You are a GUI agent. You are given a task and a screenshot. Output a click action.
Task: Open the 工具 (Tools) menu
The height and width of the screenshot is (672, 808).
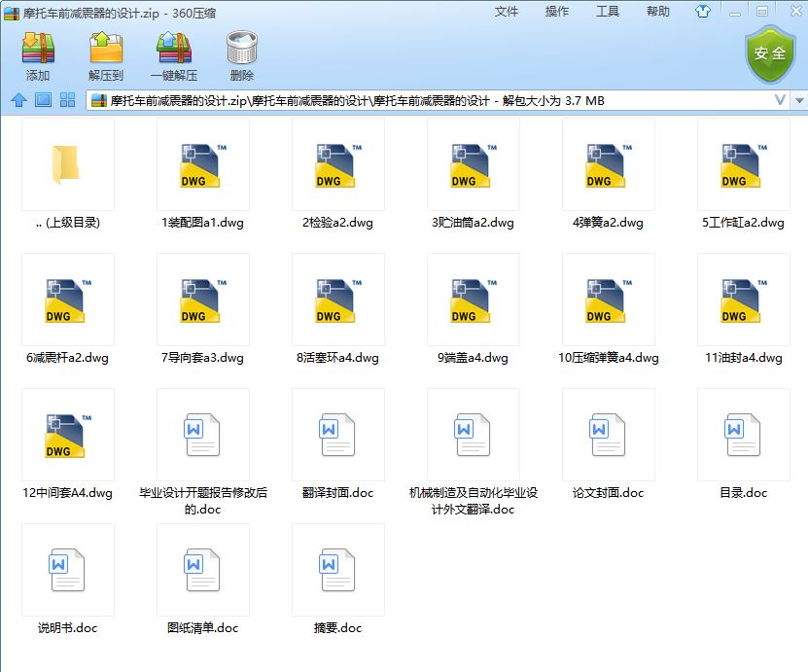point(608,12)
